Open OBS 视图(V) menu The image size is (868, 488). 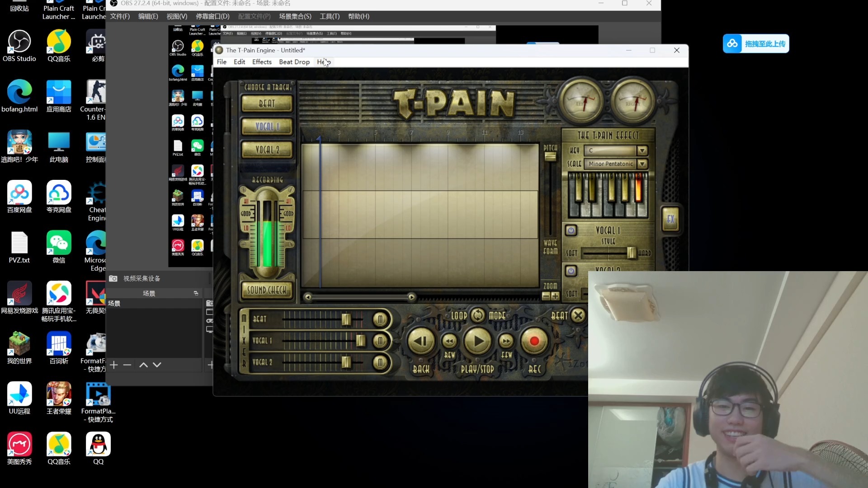(177, 16)
